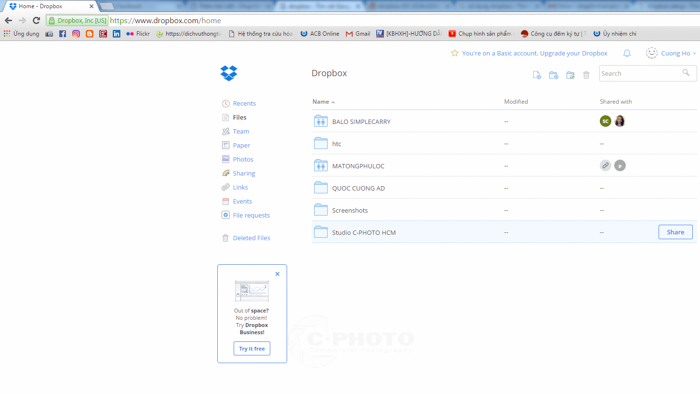Open the Team section
Screen dimensions: 700x394
click(241, 131)
